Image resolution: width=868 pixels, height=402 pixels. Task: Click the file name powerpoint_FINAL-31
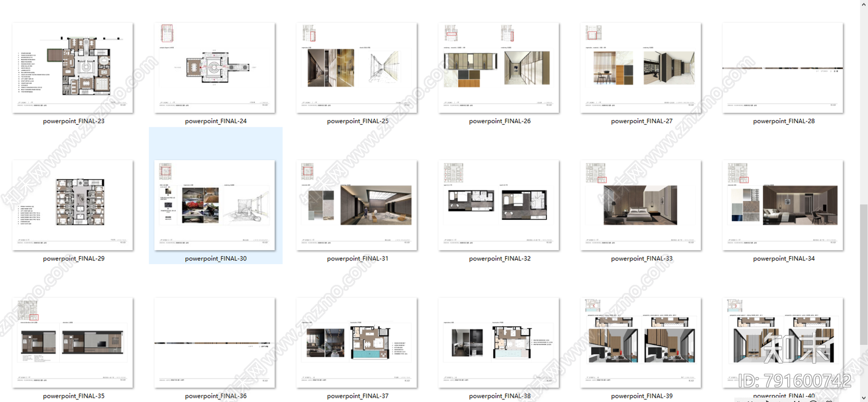[x=358, y=258]
